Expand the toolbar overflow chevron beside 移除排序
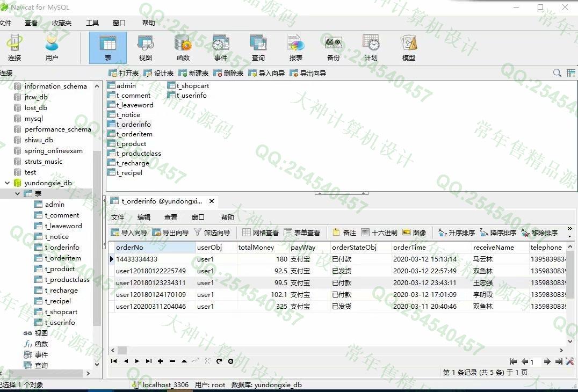 (x=569, y=233)
